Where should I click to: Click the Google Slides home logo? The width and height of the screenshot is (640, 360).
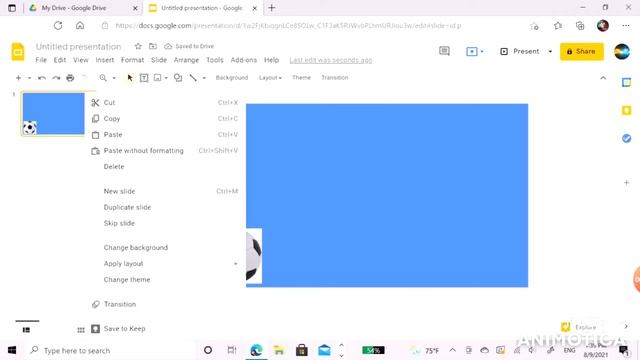coord(18,51)
